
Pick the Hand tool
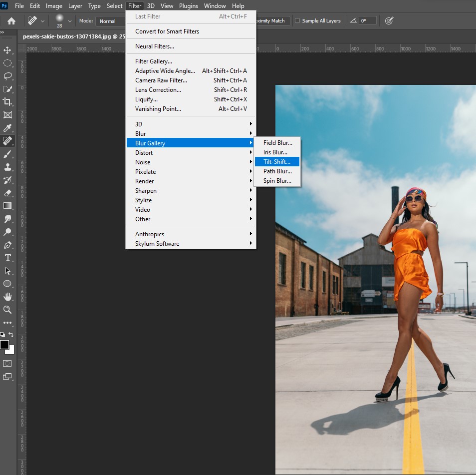(x=7, y=297)
